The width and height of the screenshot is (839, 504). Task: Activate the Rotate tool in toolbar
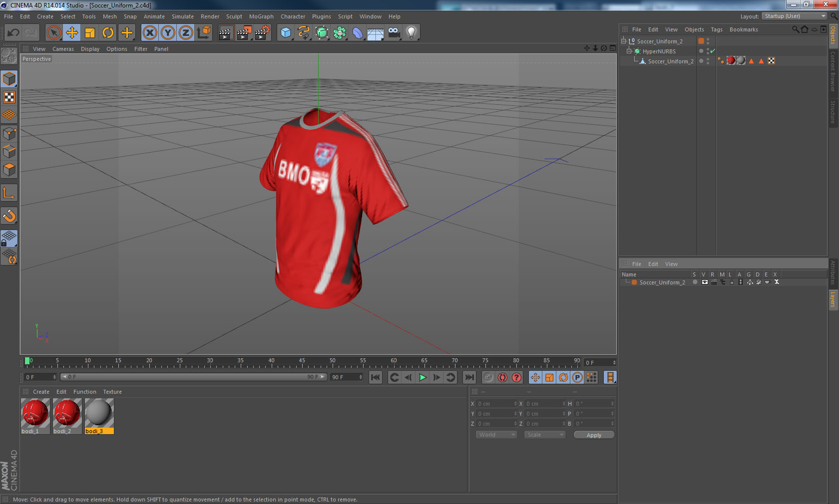click(x=108, y=33)
